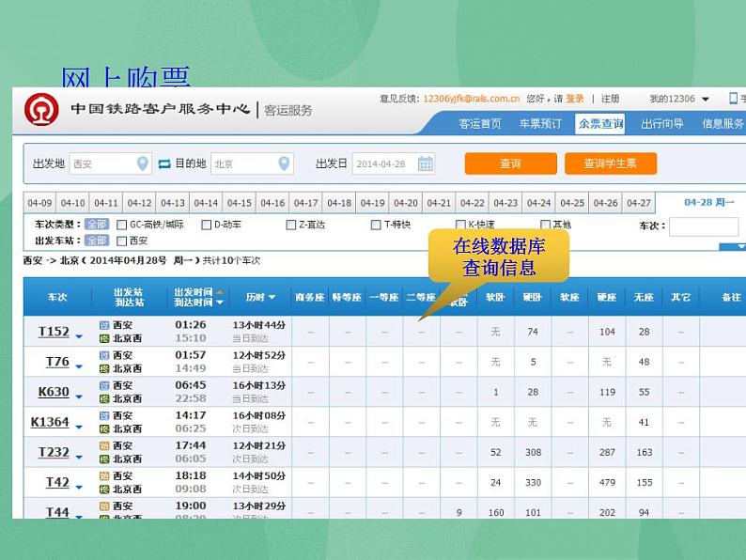Open the calendar icon for 出发日

coord(426,163)
